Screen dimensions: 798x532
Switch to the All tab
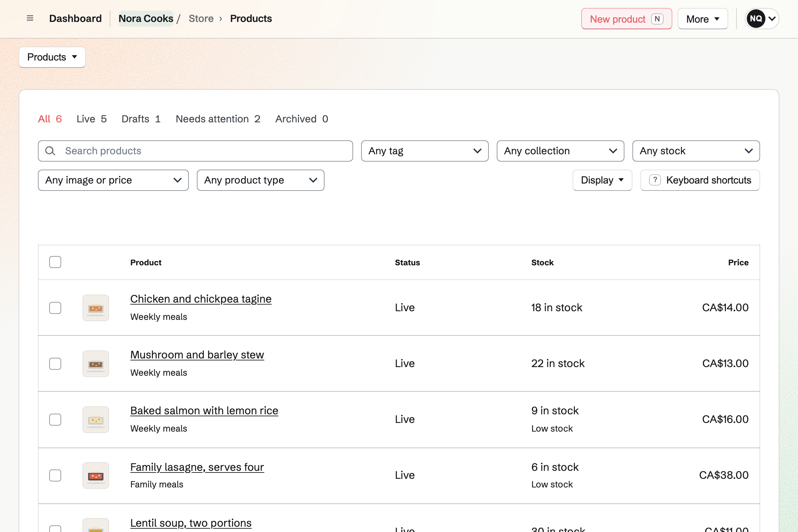[x=50, y=119]
